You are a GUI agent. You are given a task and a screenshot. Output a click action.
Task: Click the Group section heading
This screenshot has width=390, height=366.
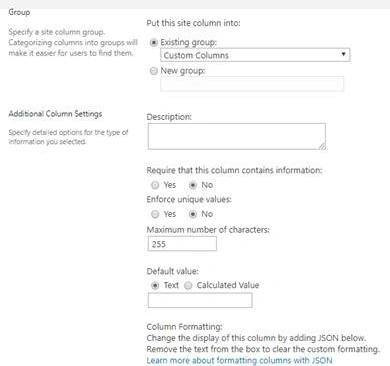click(x=19, y=12)
